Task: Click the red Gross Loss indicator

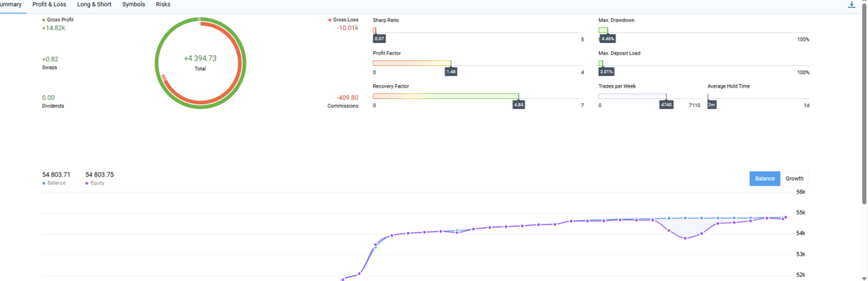Action: [330, 20]
